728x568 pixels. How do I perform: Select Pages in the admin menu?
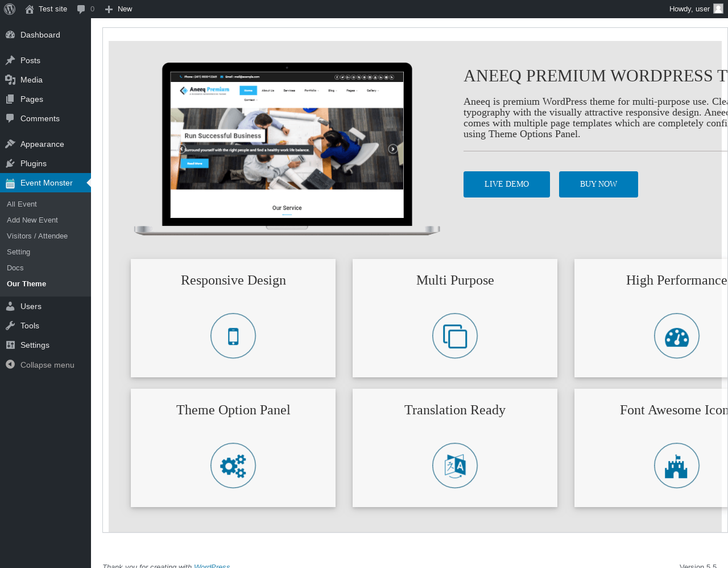click(x=32, y=99)
